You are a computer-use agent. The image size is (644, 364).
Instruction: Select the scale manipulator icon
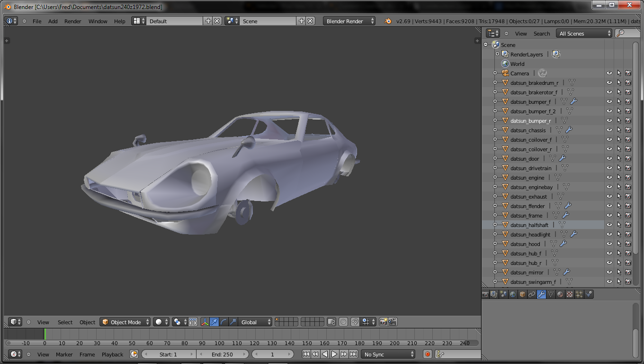[x=233, y=322]
